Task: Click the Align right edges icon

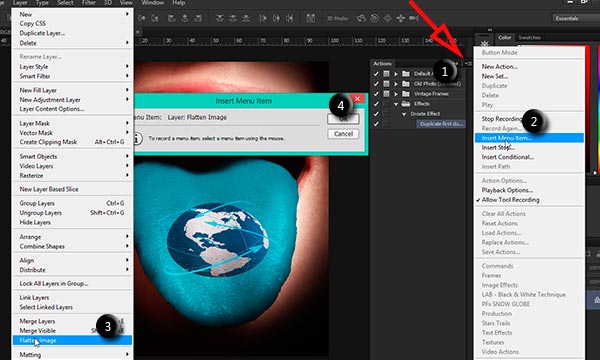Action: click(198, 18)
